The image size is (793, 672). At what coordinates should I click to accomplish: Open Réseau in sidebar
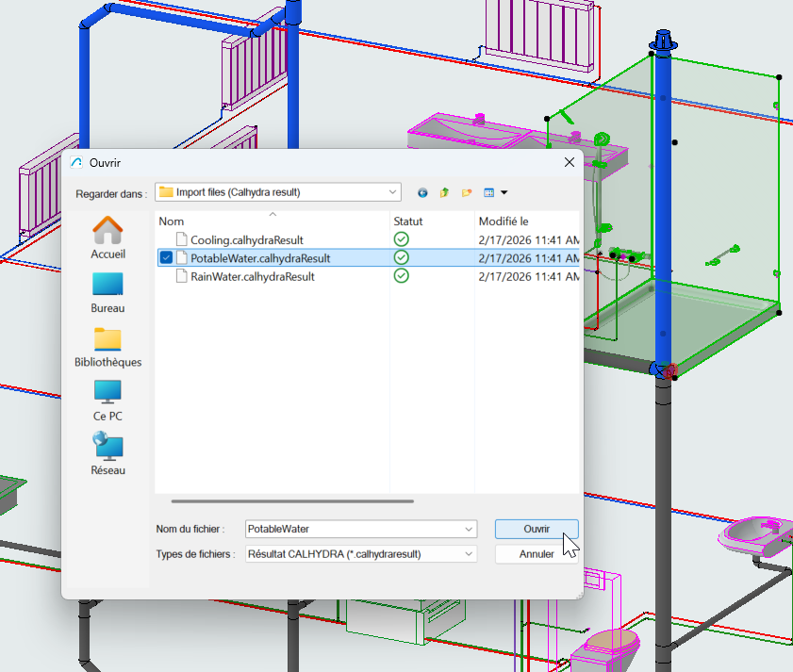pyautogui.click(x=107, y=454)
